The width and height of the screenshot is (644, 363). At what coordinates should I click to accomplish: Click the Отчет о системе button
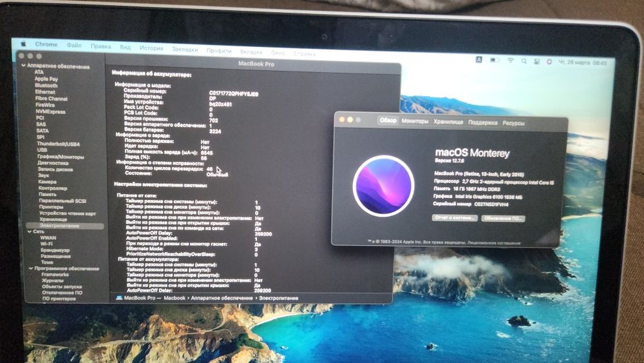(x=455, y=217)
